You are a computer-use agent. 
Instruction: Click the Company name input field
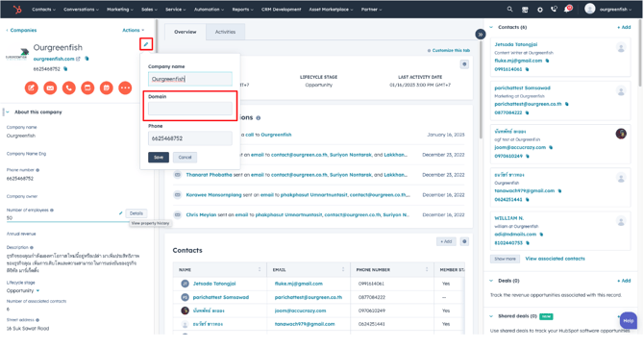pos(189,79)
